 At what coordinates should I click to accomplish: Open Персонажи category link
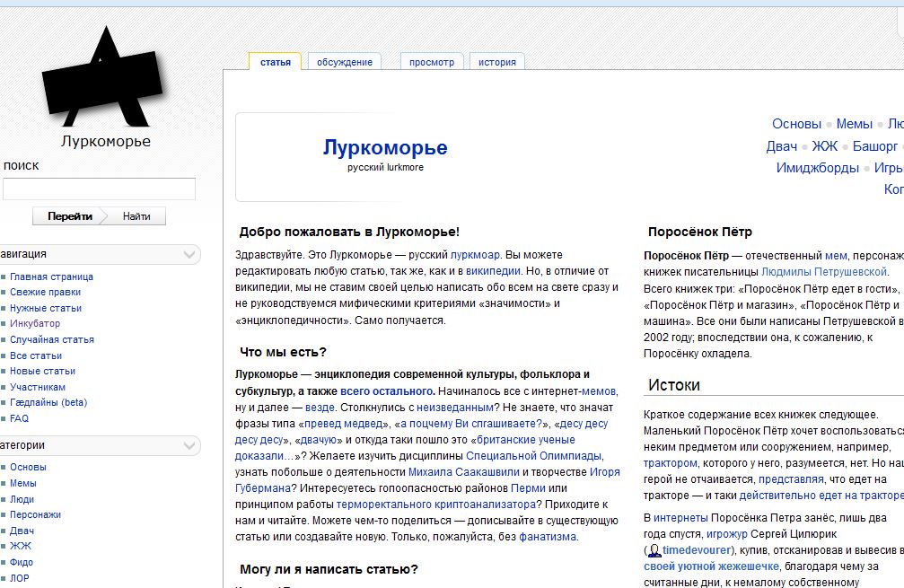35,514
